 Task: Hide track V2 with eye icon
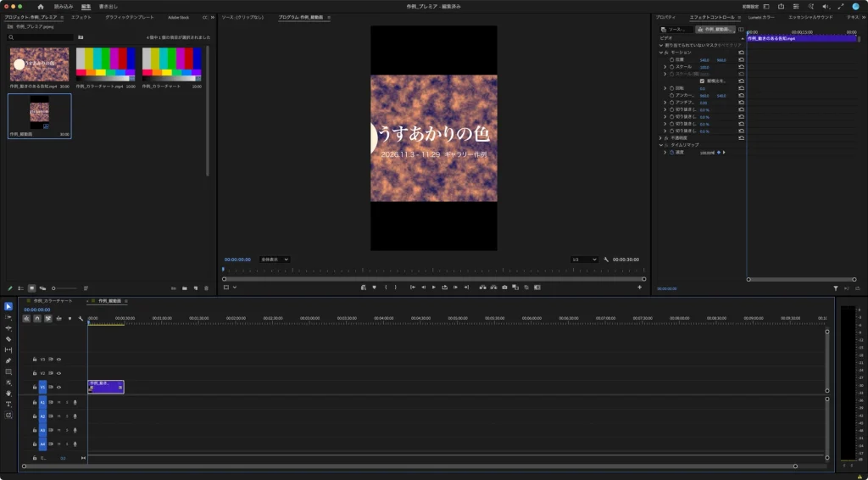[58, 373]
